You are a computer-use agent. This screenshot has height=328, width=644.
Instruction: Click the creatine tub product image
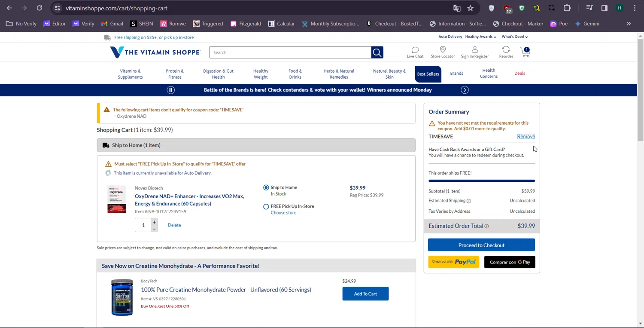pos(122,297)
